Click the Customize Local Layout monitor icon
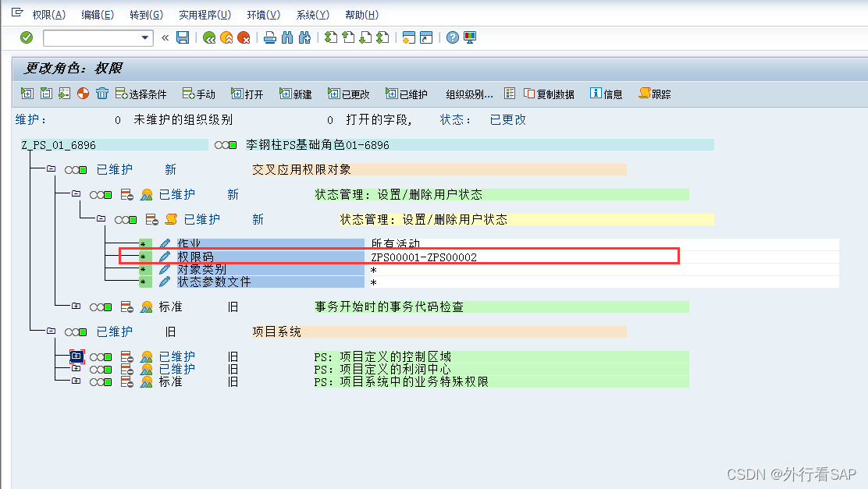This screenshot has width=868, height=489. (x=470, y=37)
